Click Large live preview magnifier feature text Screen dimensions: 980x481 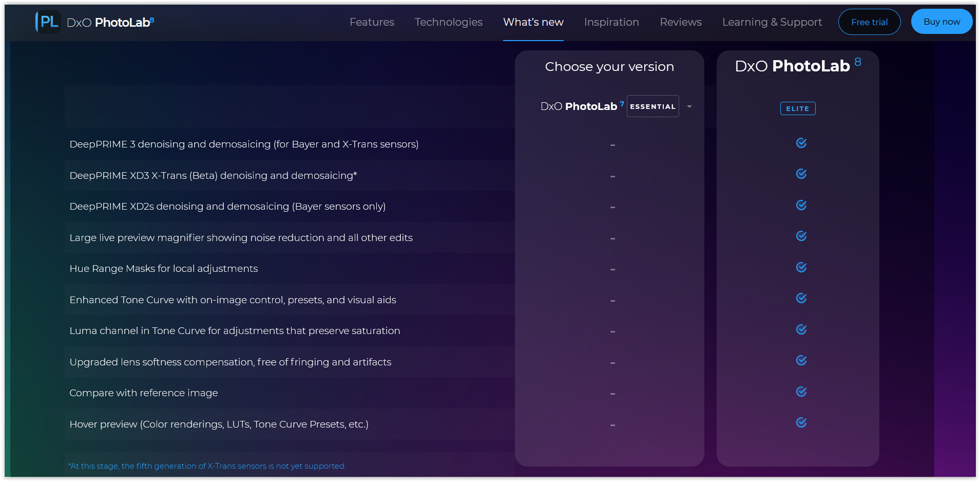[241, 237]
